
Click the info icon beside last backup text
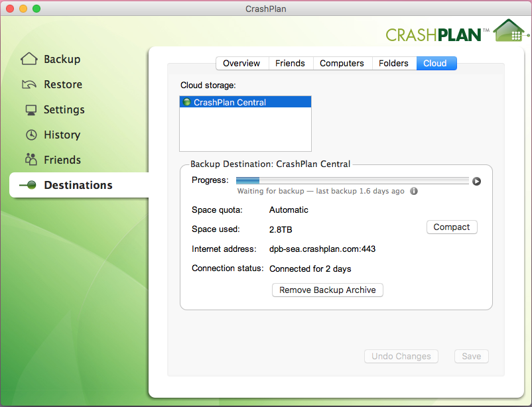414,191
